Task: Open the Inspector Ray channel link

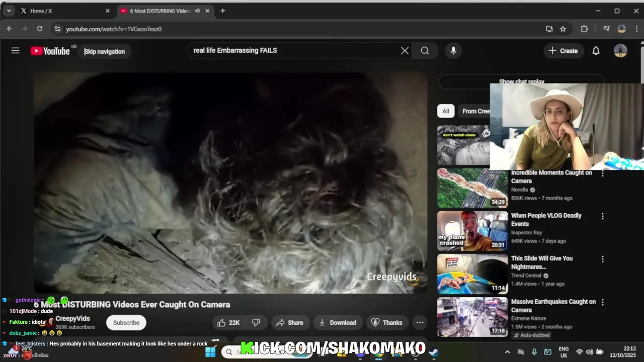Action: coord(526,233)
